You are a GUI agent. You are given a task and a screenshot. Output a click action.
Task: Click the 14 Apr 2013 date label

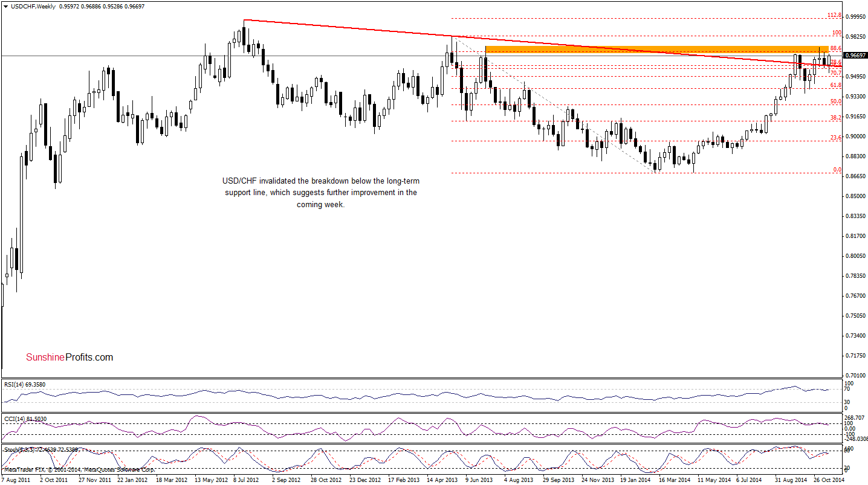(442, 480)
